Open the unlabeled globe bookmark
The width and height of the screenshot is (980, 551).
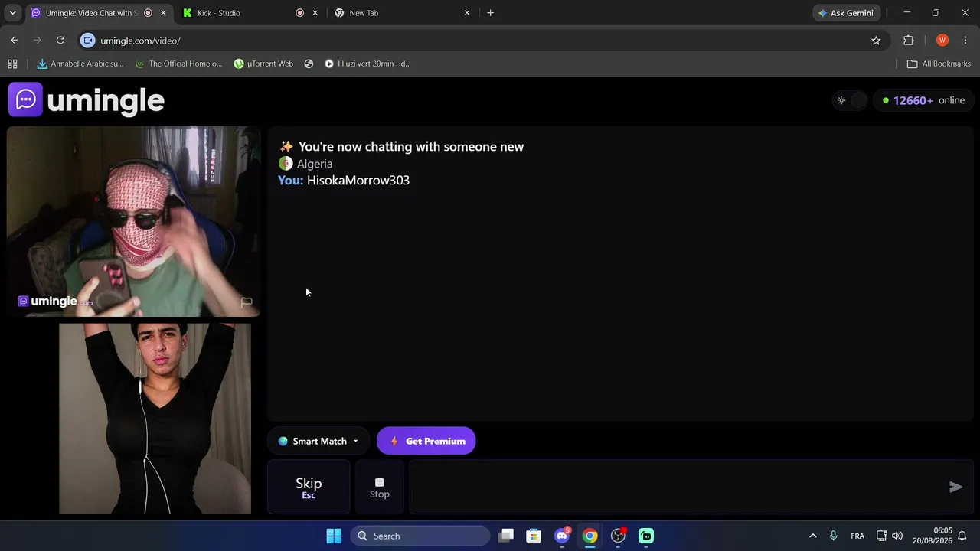coord(309,64)
